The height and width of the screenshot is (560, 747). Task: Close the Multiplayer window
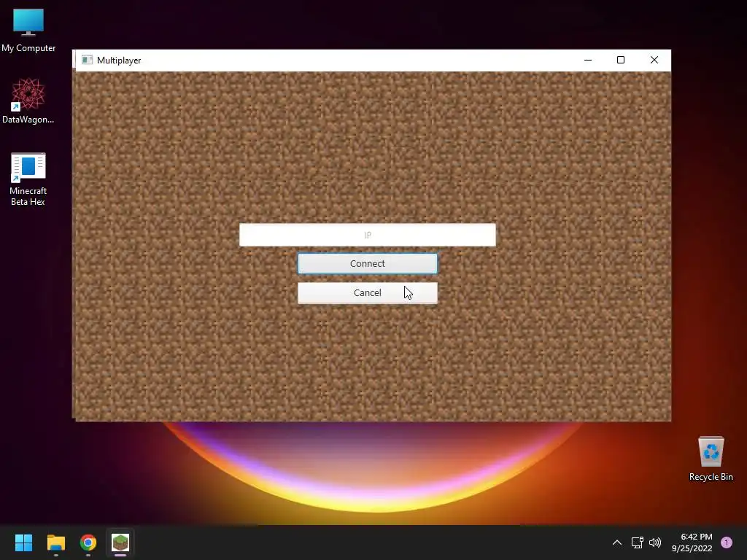pos(654,60)
